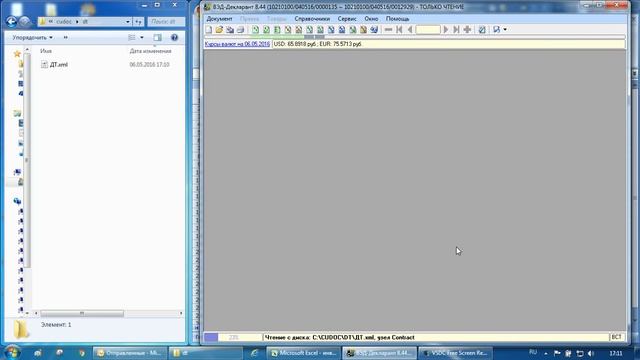Switch to Microsoft Excel taskbar button
The height and width of the screenshot is (360, 640).
[304, 353]
